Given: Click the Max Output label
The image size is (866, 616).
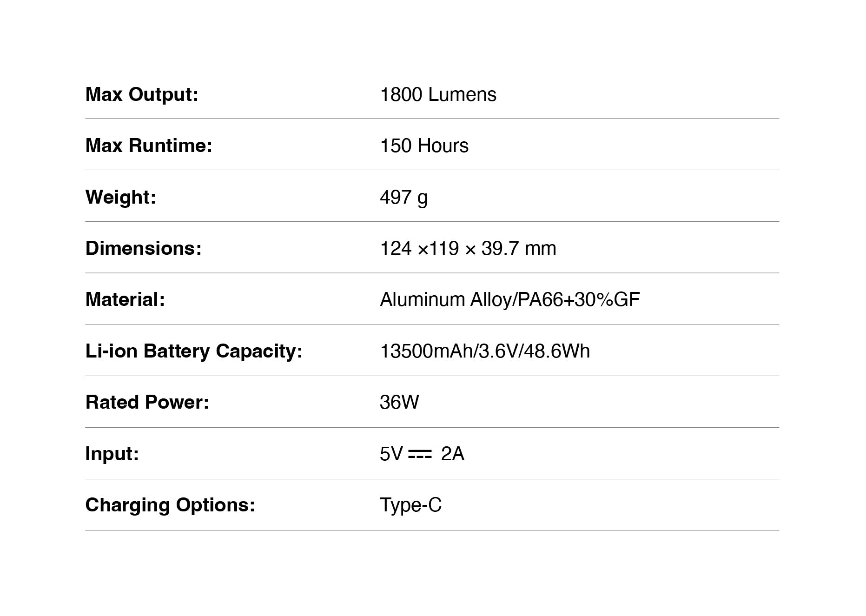Looking at the screenshot, I should point(142,94).
